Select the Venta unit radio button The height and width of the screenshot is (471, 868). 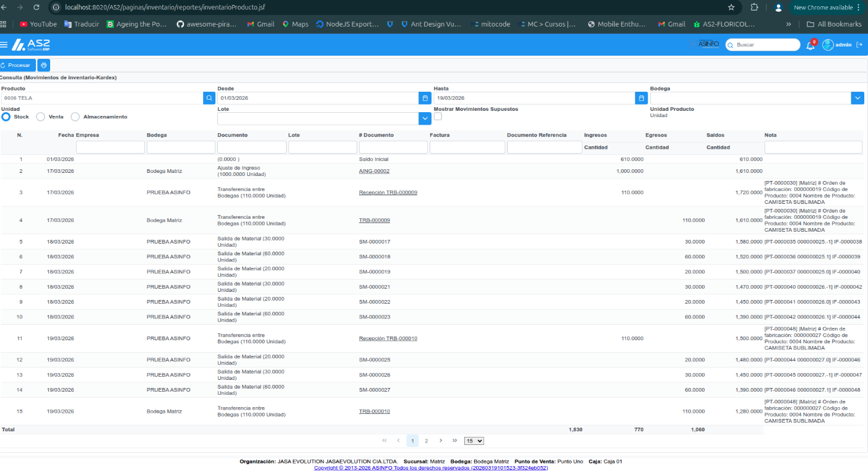tap(40, 117)
